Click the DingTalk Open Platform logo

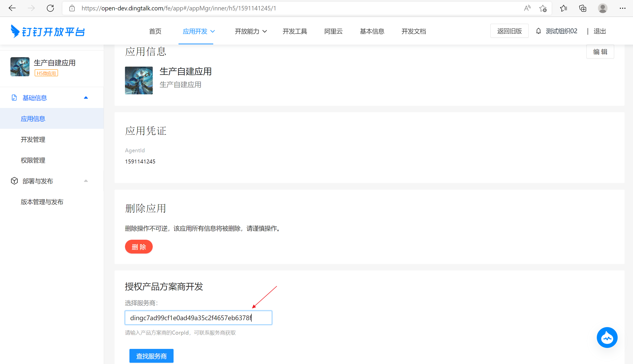coord(48,31)
